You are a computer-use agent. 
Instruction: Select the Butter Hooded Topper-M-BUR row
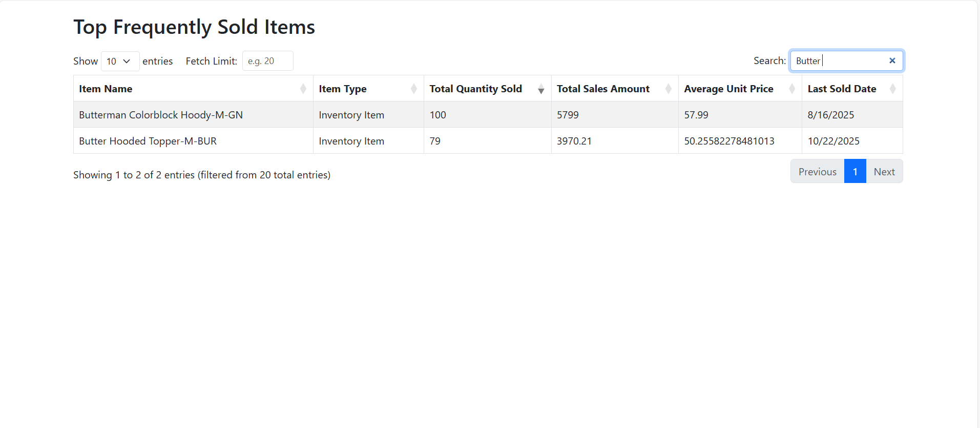tap(148, 141)
